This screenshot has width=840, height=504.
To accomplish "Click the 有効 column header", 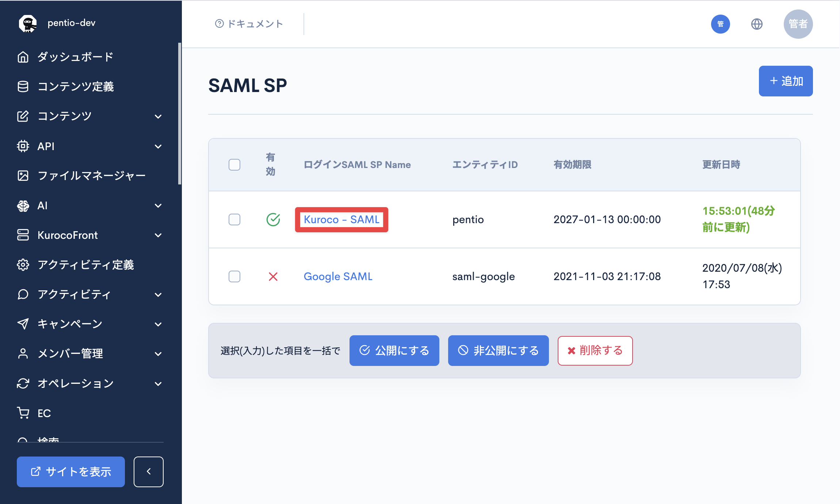I will coord(270,165).
